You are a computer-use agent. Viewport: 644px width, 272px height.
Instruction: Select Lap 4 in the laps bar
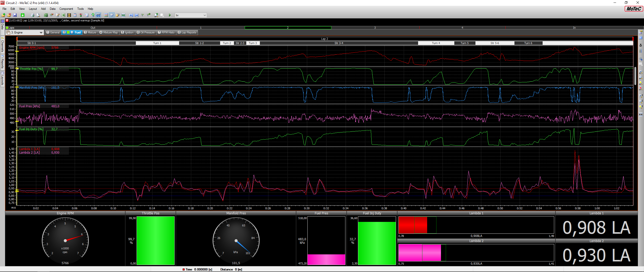pyautogui.click(x=462, y=28)
